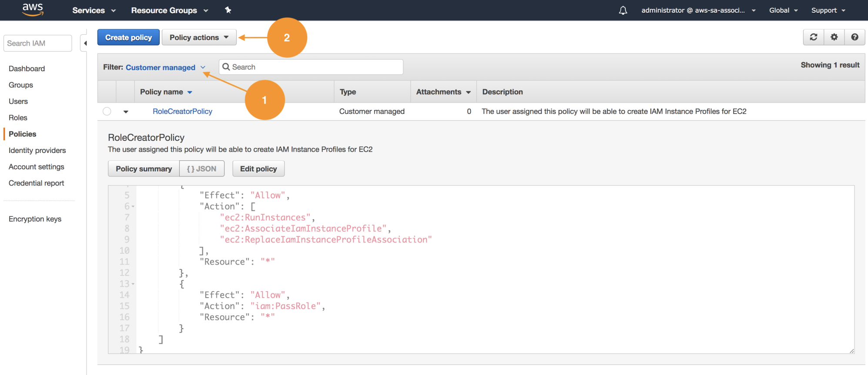
Task: Sort by Attachments column
Action: point(443,92)
